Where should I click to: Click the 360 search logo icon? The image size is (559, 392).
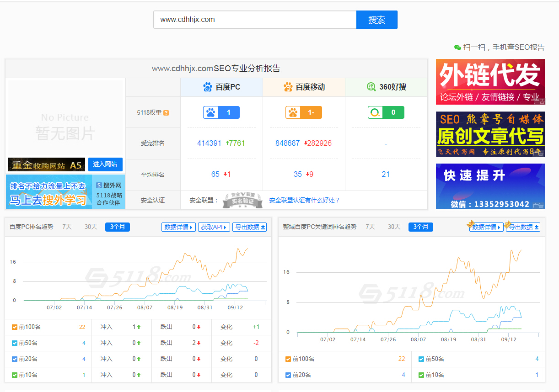(371, 87)
